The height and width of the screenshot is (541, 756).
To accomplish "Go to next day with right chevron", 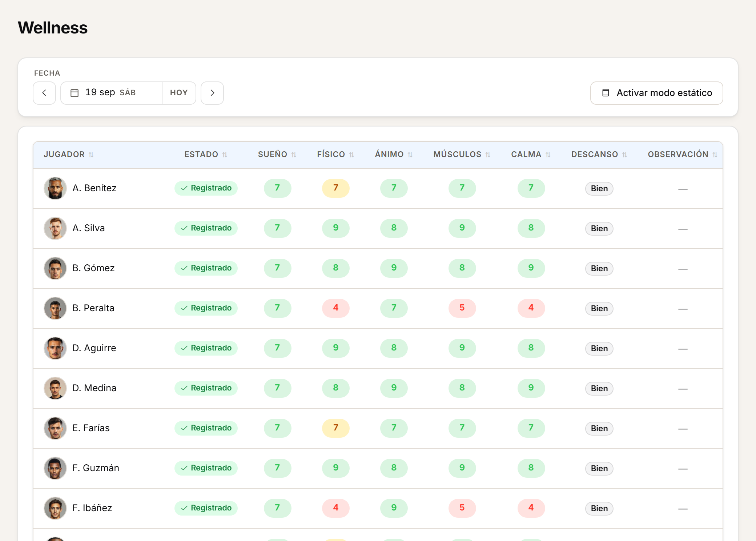I will (x=212, y=93).
